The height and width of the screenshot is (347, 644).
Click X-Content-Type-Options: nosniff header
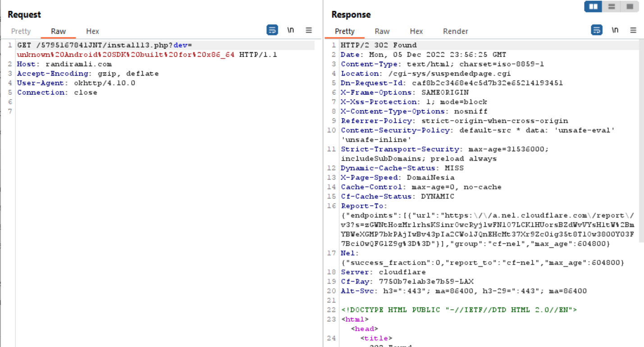pyautogui.click(x=414, y=111)
